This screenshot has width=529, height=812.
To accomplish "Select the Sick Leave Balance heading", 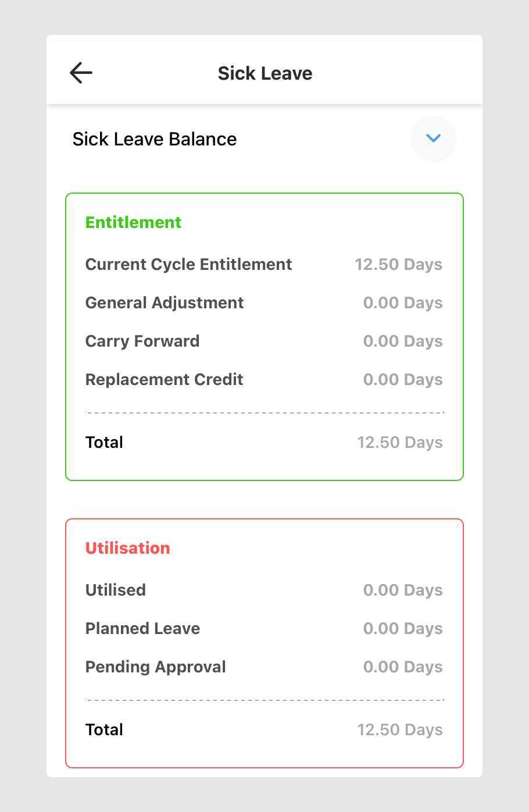I will click(x=155, y=139).
